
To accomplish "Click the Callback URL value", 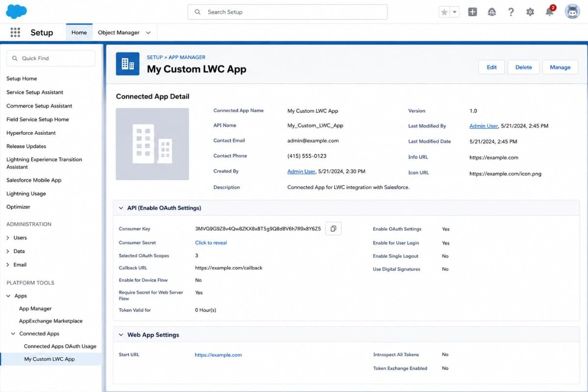I will coord(229,268).
